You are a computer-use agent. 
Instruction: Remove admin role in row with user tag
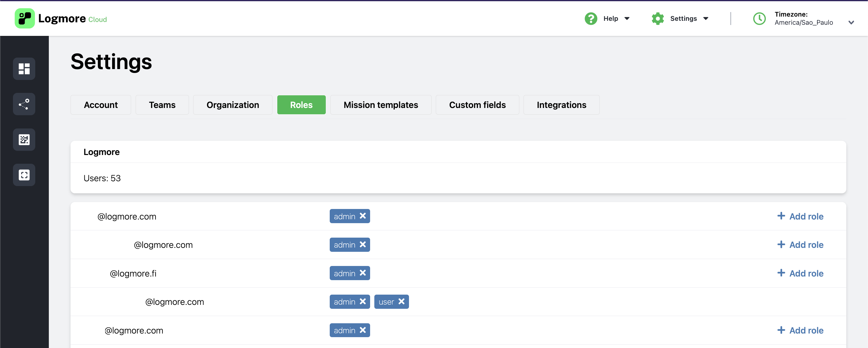coord(363,302)
